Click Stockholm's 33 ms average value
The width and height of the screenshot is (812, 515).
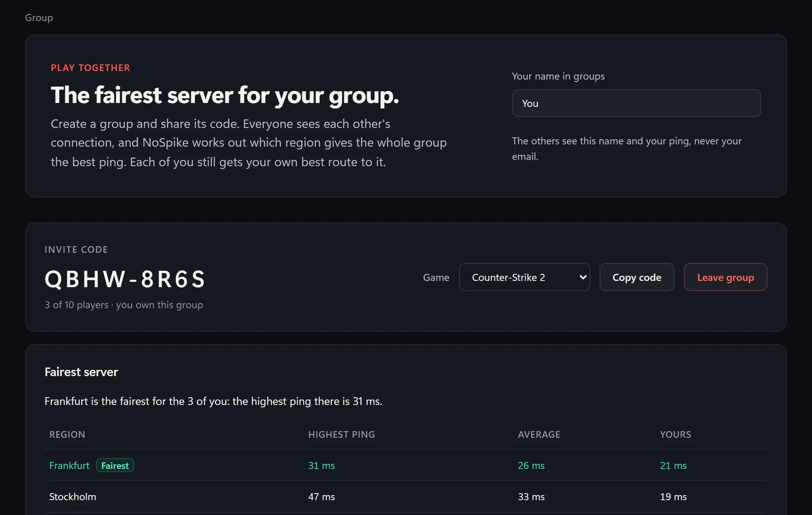pyautogui.click(x=531, y=497)
